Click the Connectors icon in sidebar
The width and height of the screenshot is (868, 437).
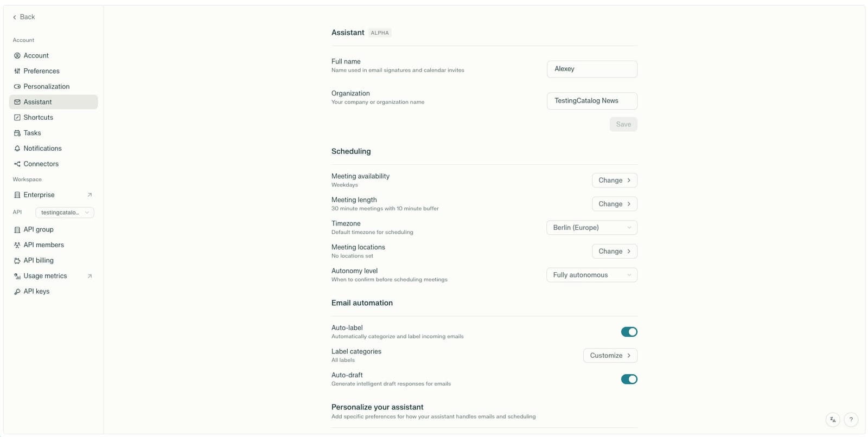pos(17,164)
